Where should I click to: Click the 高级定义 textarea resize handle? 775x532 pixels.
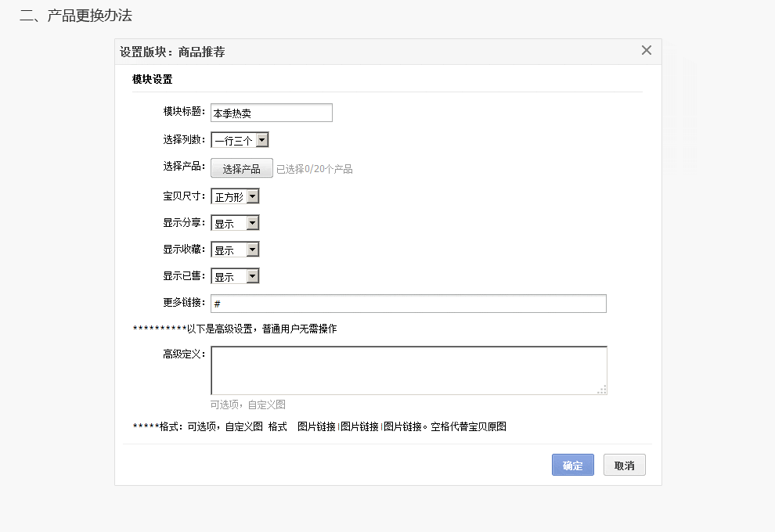[x=602, y=390]
